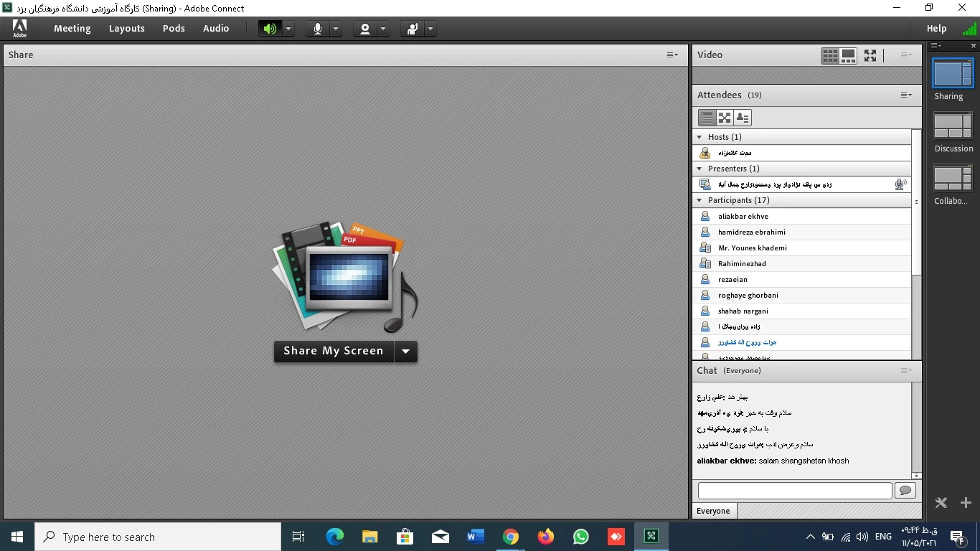
Task: Switch Video pod to grid view
Action: pos(830,55)
